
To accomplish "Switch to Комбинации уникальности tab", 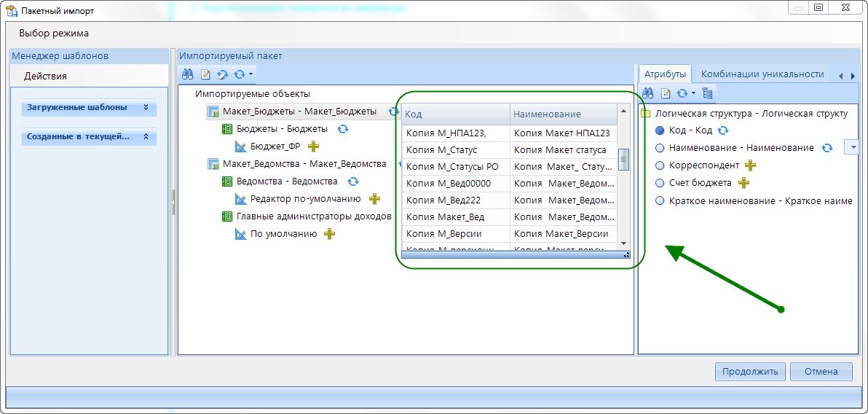I will pyautogui.click(x=762, y=74).
